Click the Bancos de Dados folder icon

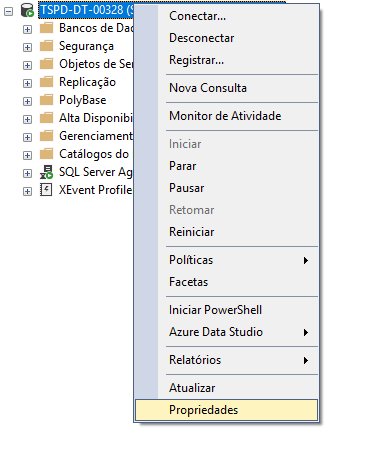tap(46, 28)
